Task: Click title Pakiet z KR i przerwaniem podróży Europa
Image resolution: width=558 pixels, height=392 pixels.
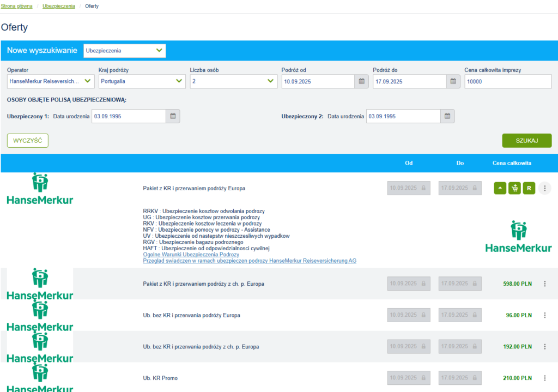Action: coord(194,188)
